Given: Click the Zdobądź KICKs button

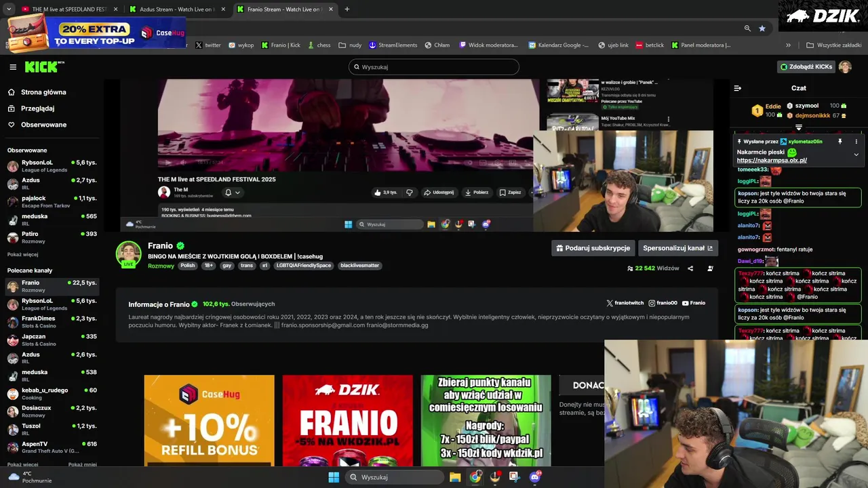Looking at the screenshot, I should (x=806, y=67).
